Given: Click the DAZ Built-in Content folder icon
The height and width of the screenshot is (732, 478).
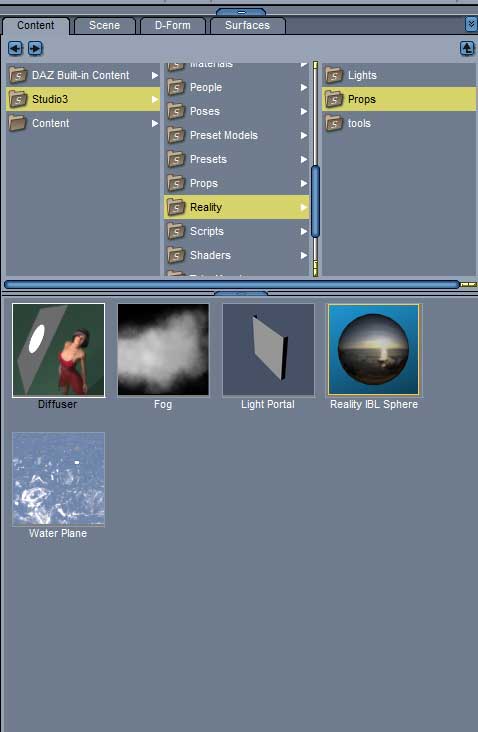Looking at the screenshot, I should tap(18, 75).
